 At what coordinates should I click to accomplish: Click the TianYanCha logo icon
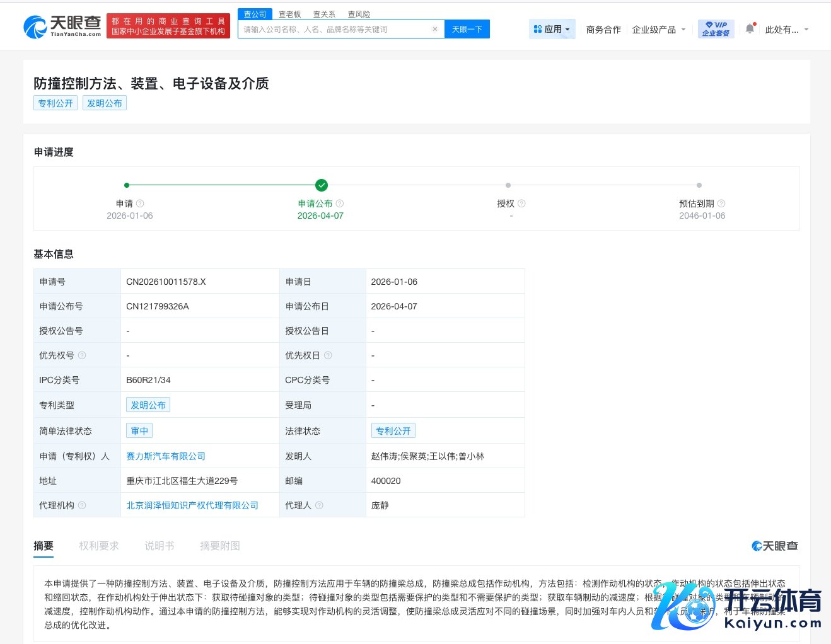[35, 26]
